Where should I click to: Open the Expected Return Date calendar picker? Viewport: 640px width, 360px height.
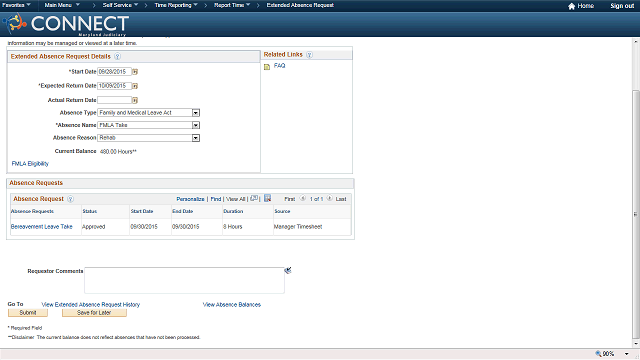(135, 86)
